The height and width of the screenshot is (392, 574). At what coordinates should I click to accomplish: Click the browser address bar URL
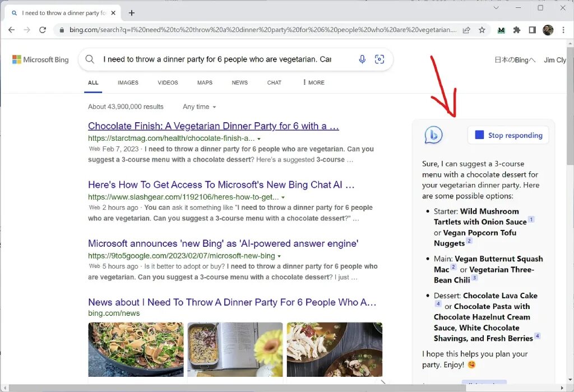[x=263, y=30]
